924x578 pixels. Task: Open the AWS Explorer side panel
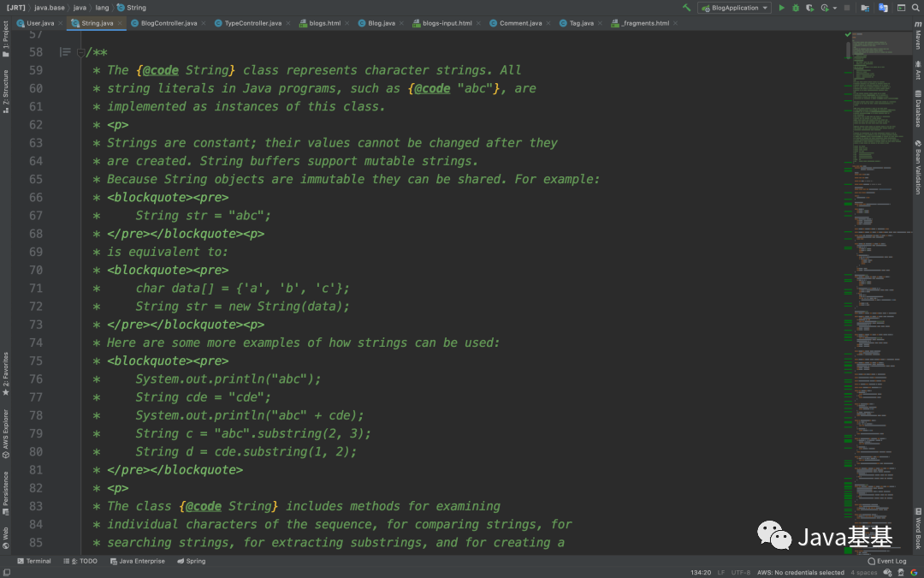click(5, 433)
